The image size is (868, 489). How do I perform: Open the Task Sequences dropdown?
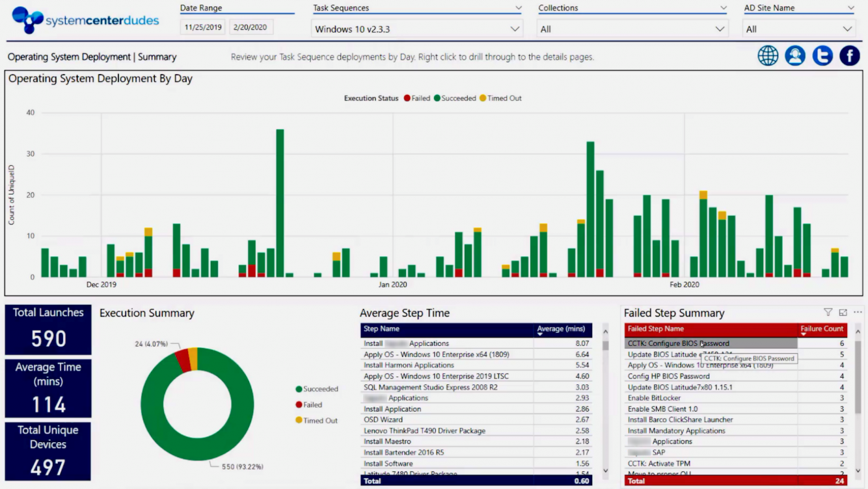[x=416, y=29]
